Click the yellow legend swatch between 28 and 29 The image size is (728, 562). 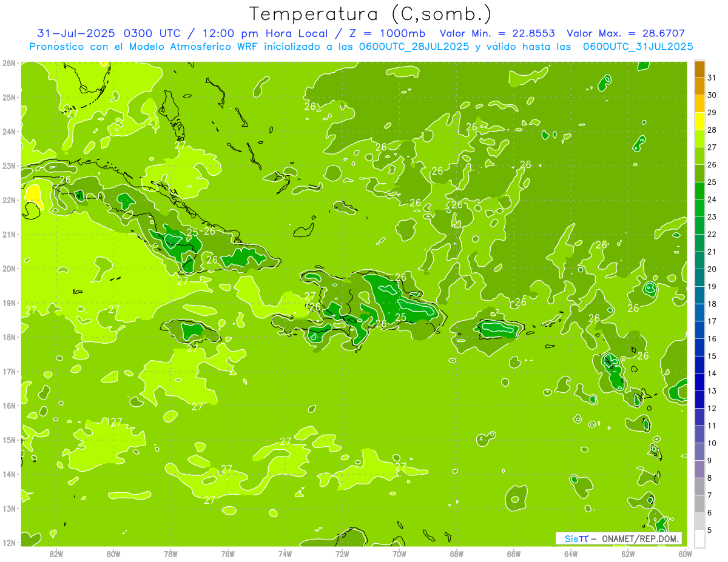699,121
